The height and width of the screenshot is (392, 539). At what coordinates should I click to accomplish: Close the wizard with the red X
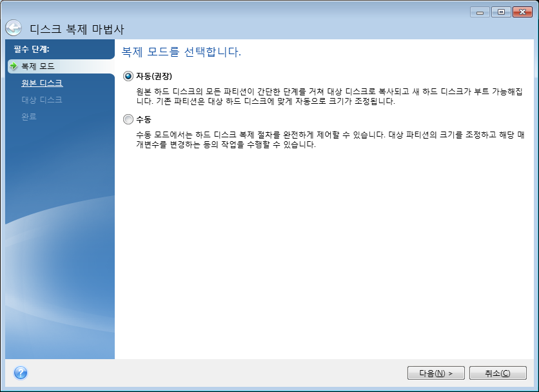[x=522, y=12]
